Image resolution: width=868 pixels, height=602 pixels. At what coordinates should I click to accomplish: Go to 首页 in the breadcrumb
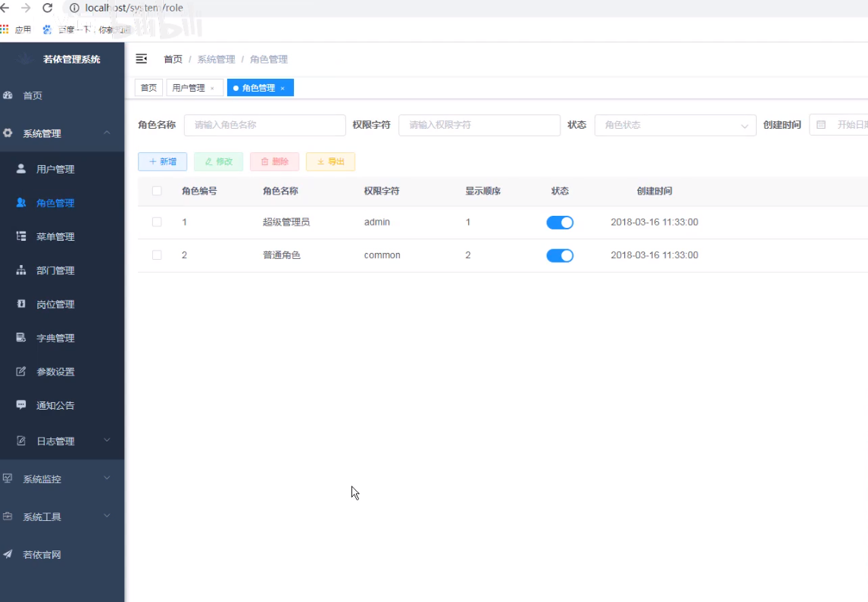click(173, 59)
